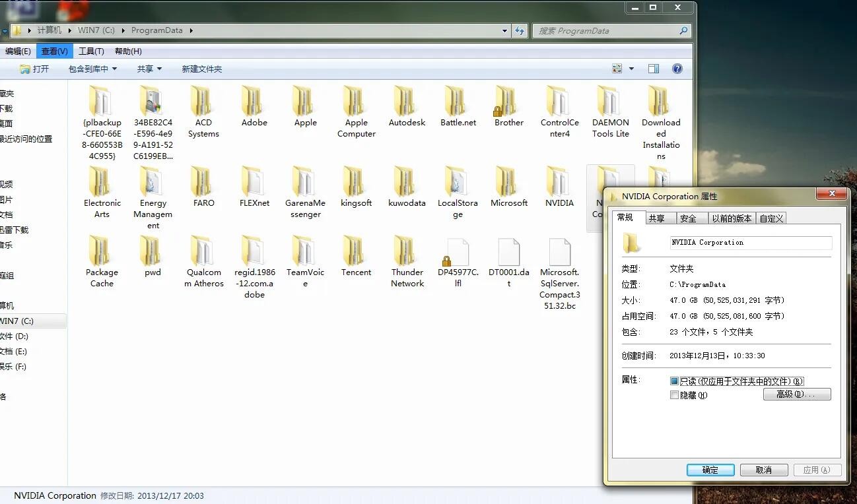This screenshot has height=504, width=857.
Task: Select the Tencent folder
Action: (x=356, y=255)
